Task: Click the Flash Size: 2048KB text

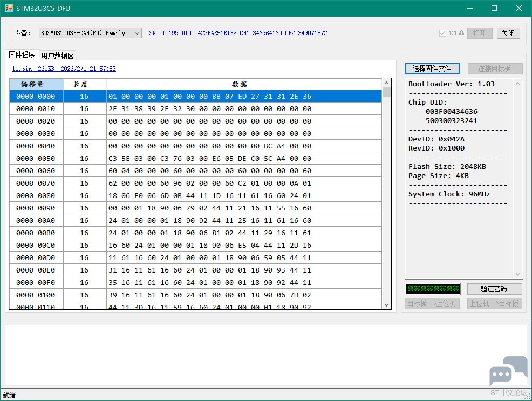Action: point(447,167)
